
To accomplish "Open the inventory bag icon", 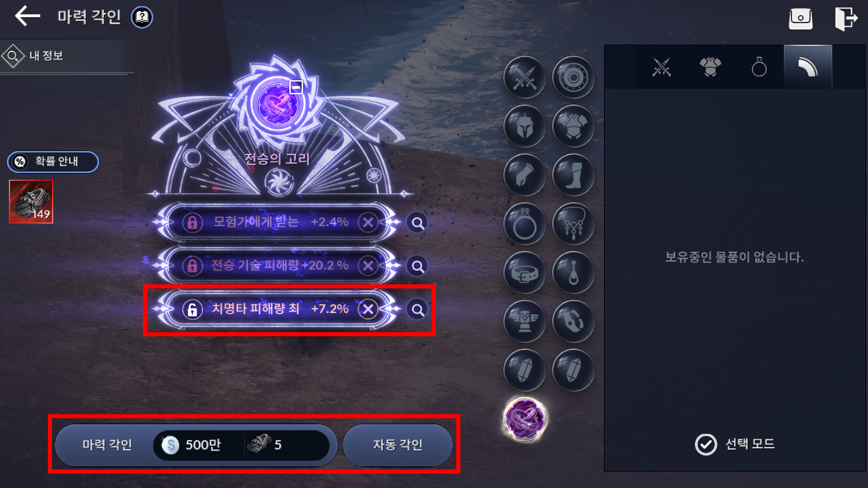I will point(800,18).
